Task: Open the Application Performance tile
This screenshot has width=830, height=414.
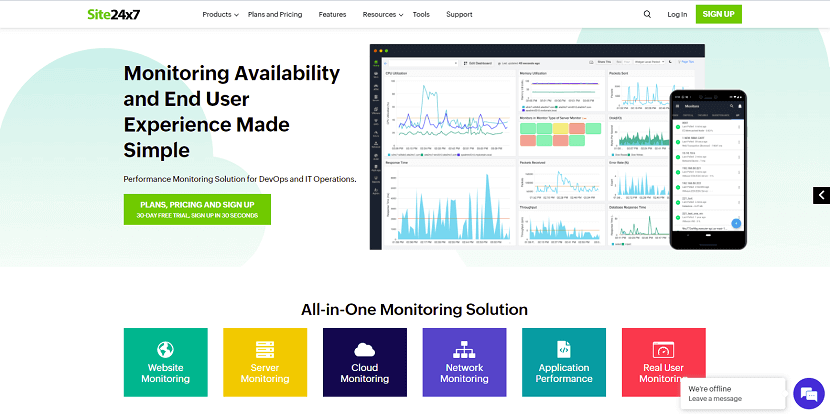Action: point(564,362)
